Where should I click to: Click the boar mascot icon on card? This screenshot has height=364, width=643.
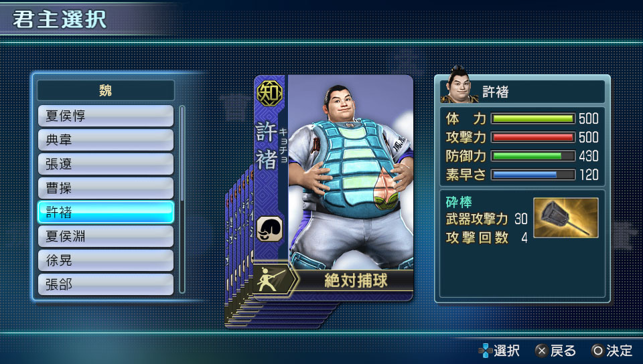(x=269, y=228)
